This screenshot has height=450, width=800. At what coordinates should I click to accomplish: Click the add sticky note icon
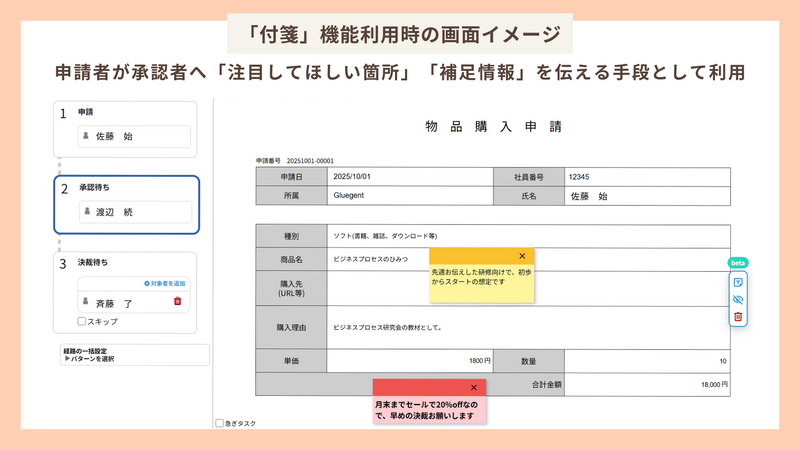[737, 283]
